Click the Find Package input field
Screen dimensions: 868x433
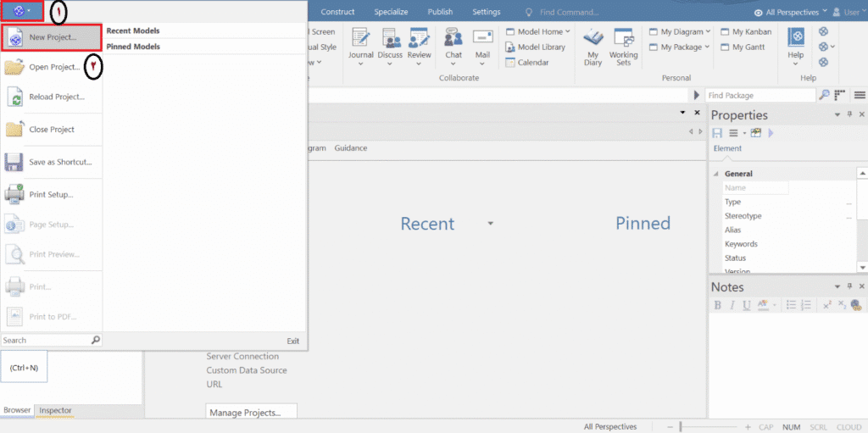click(x=760, y=95)
